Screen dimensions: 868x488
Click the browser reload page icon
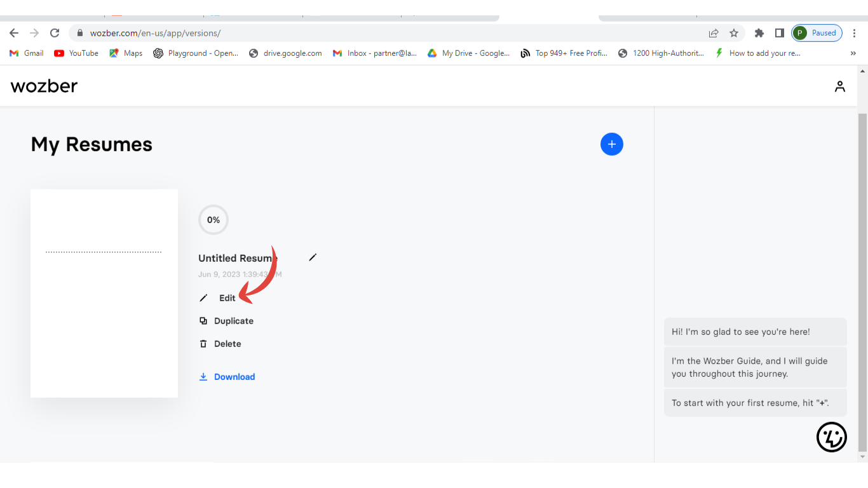coord(55,33)
